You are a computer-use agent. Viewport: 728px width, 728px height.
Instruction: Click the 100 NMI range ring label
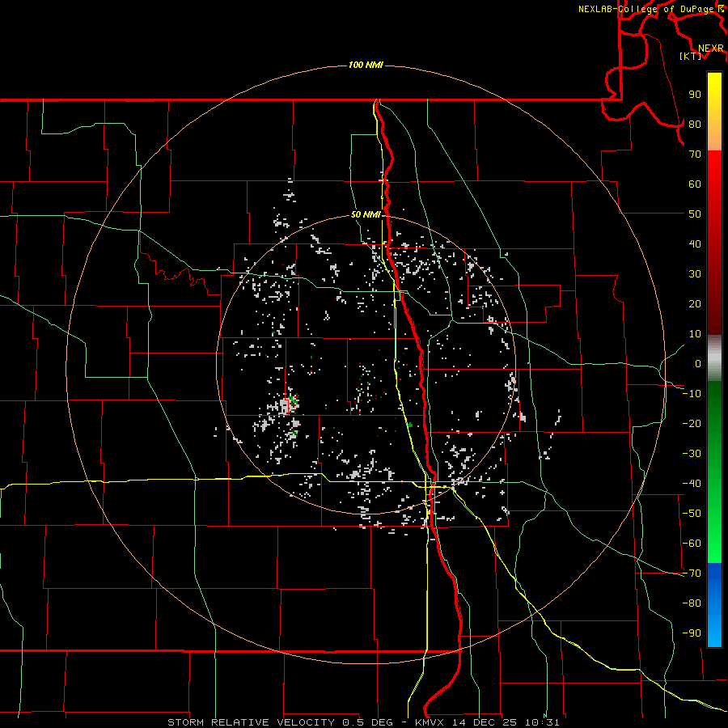coord(366,65)
